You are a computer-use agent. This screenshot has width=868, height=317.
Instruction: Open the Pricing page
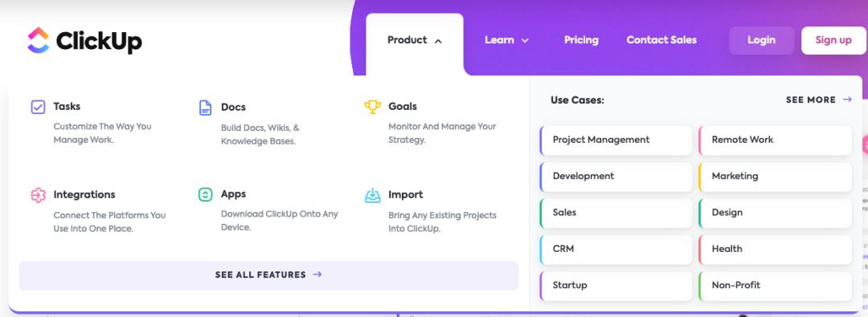(581, 40)
